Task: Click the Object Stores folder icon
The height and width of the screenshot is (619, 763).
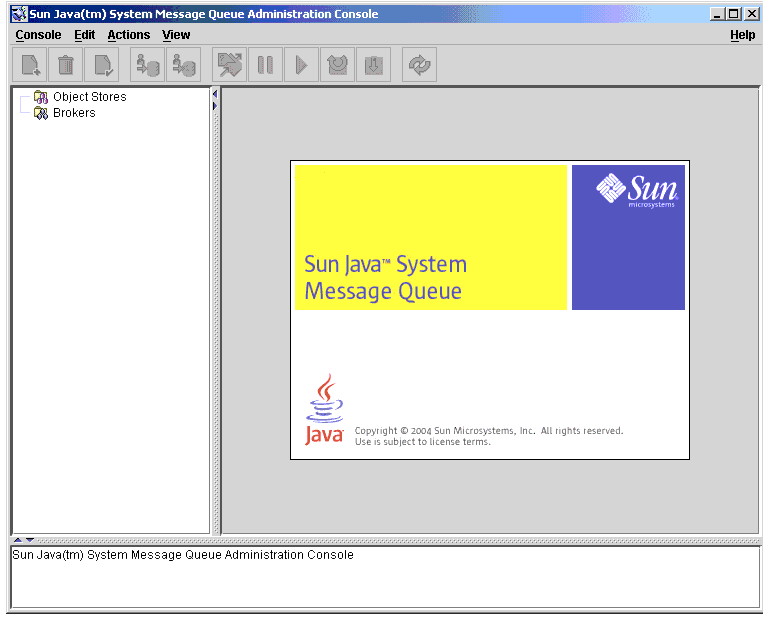Action: pos(41,97)
